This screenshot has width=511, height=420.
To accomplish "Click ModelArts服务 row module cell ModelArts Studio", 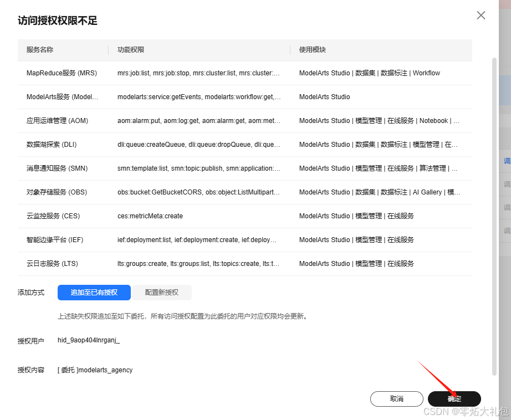I will tap(325, 97).
